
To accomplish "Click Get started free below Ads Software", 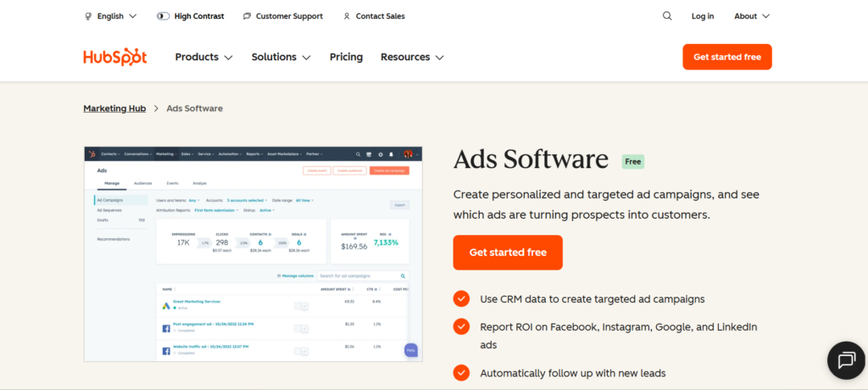I will [508, 253].
